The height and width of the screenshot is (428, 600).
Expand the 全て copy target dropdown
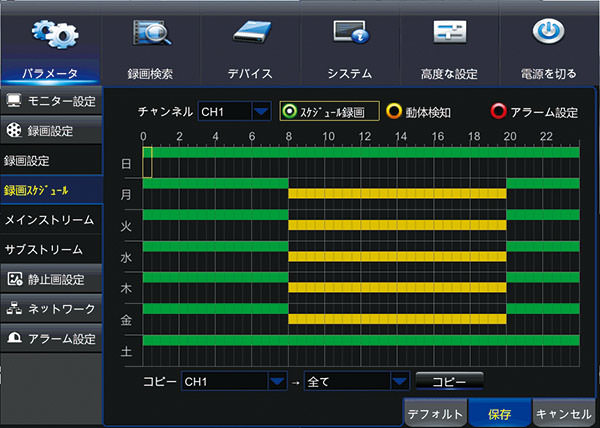coord(399,381)
